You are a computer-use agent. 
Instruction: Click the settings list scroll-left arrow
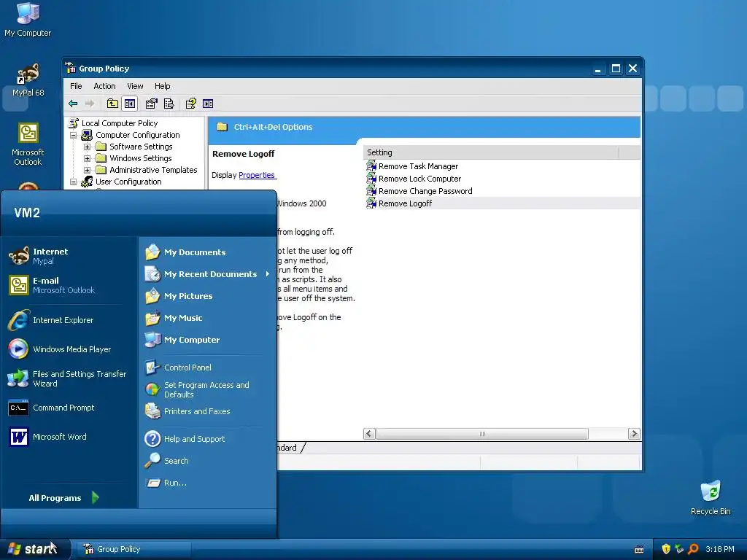[369, 434]
